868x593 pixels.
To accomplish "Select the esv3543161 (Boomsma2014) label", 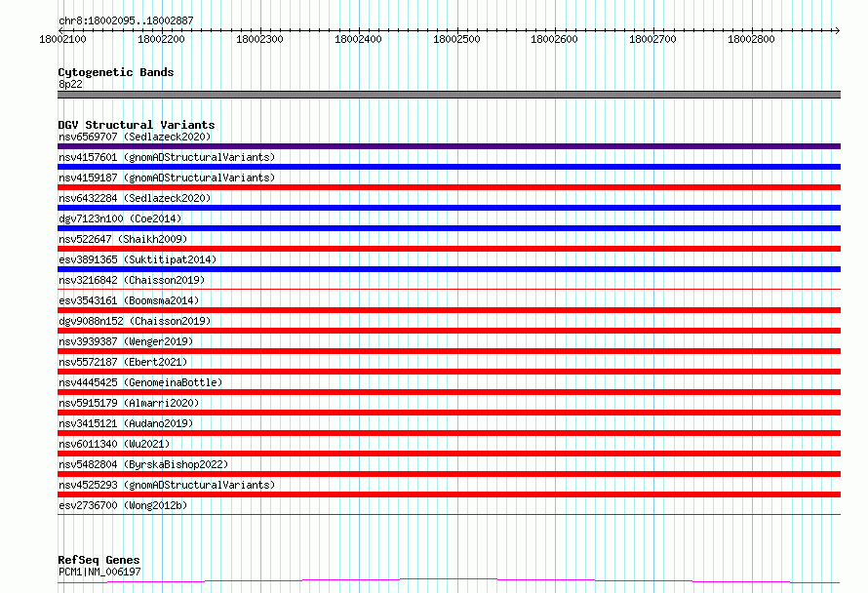I will [x=129, y=300].
